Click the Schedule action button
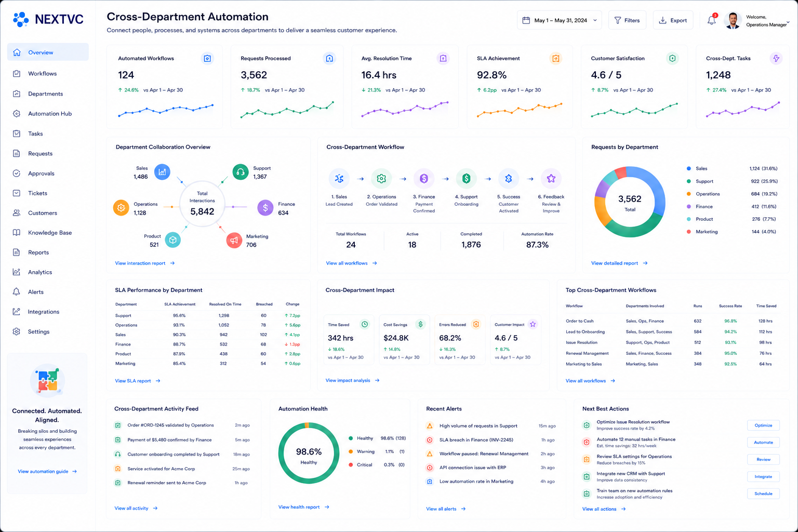 tap(763, 494)
